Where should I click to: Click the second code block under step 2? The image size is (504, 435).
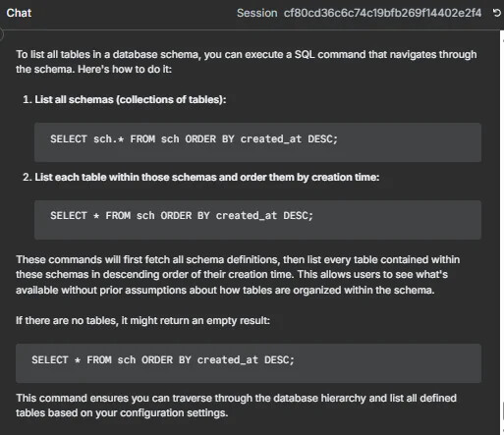click(257, 220)
